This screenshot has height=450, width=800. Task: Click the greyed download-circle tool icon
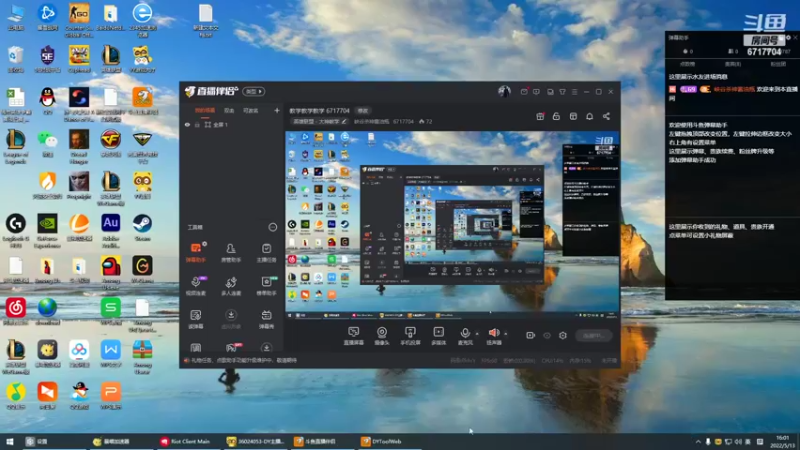231,319
